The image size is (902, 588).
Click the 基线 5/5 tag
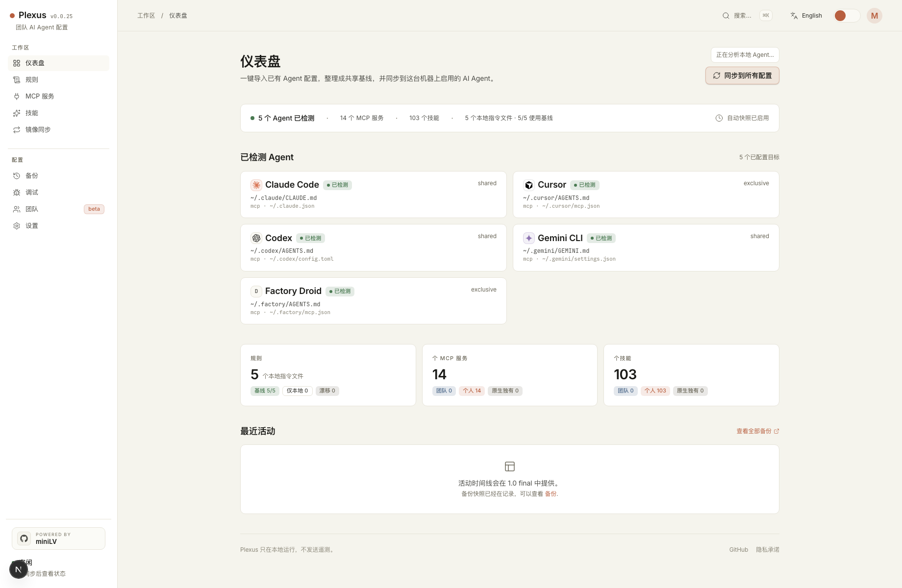[x=265, y=391]
